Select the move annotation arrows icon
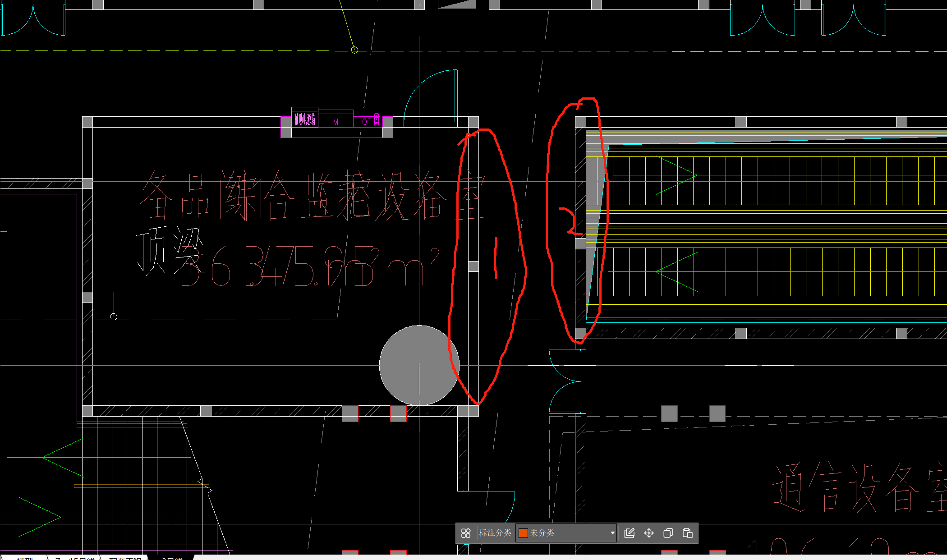Screen dimensions: 947x560 click(649, 533)
